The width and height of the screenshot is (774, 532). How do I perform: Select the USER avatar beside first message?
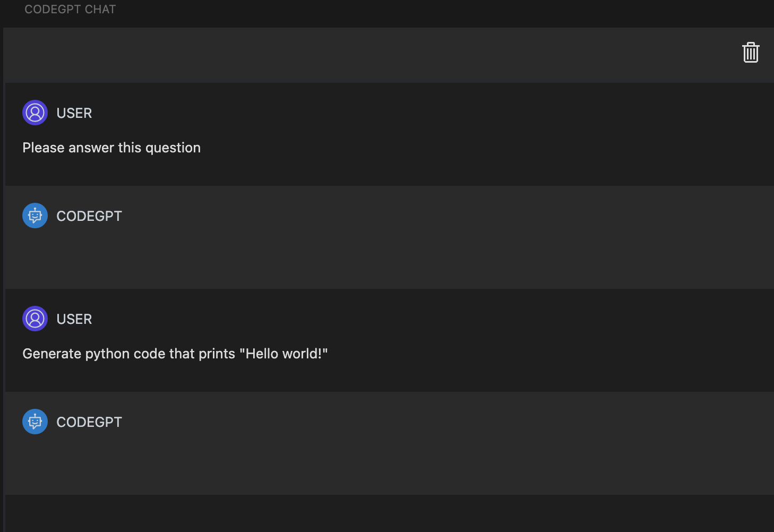35,113
